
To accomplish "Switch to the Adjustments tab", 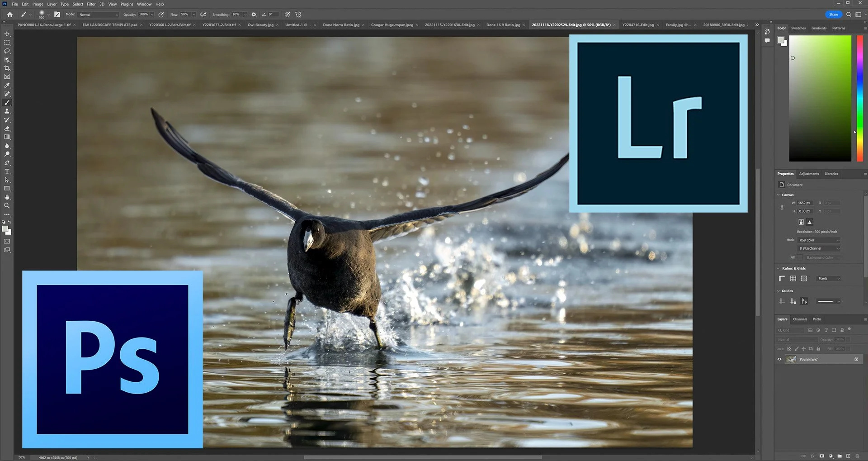I will [x=809, y=174].
